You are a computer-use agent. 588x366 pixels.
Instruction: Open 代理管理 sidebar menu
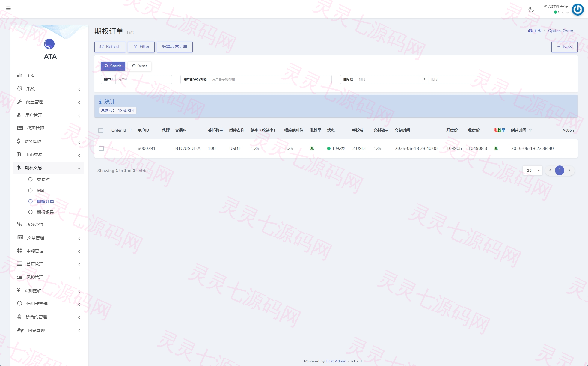48,128
